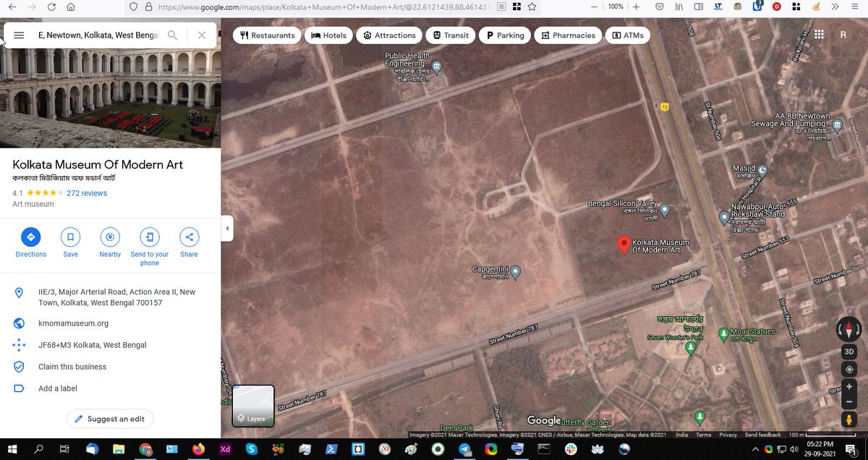Select Nawabpur Auto Rickshaw Stand marker
Viewport: 868px width, 460px height.
(724, 218)
